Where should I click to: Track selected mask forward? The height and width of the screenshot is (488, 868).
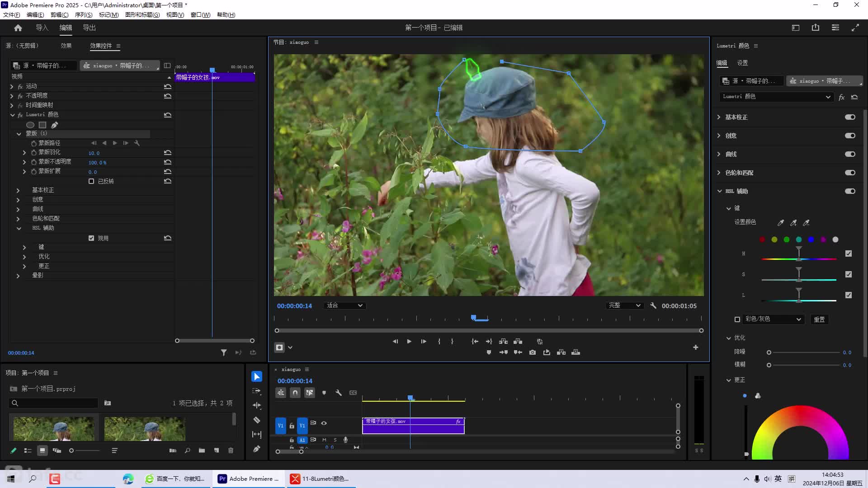tap(115, 143)
